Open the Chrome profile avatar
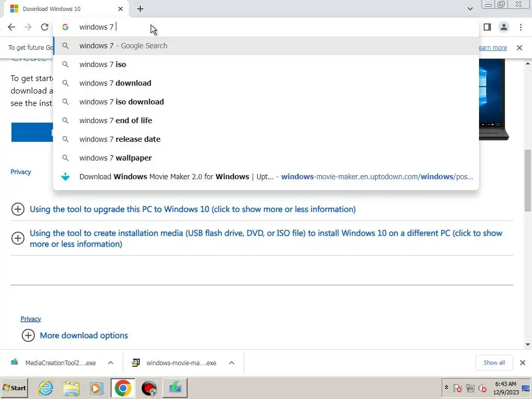The image size is (532, 399). 504,27
